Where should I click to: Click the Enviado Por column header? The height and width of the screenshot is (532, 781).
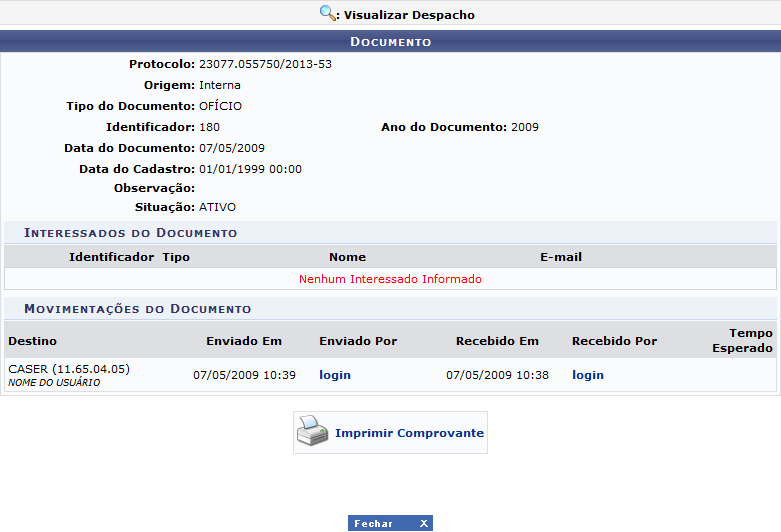358,341
